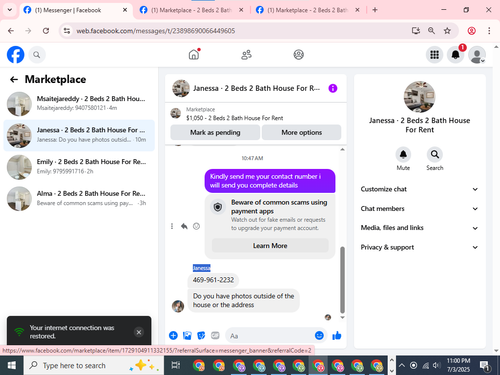Expand Media, files and links section
Screen dimensions: 500x375
pos(419,228)
